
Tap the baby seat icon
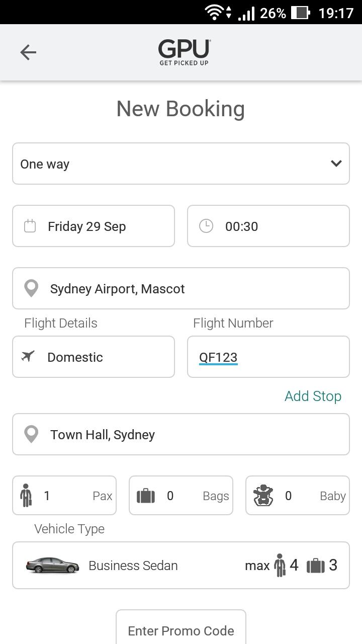[263, 496]
